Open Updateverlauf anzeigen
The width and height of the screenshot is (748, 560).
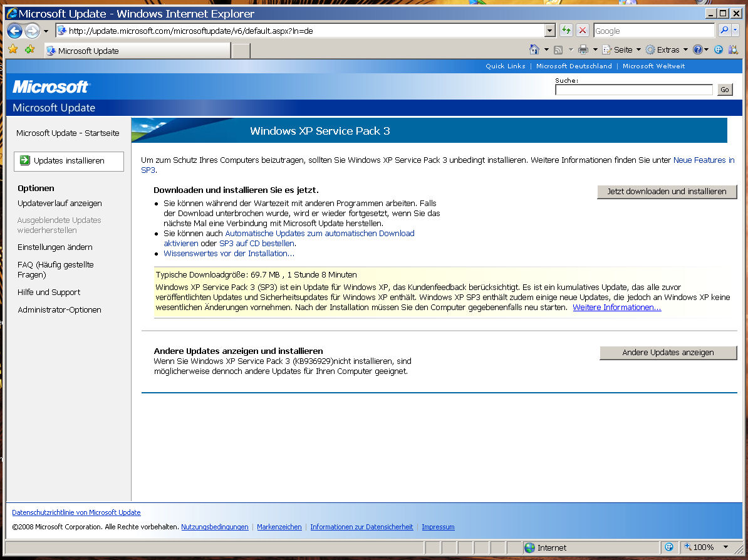60,203
